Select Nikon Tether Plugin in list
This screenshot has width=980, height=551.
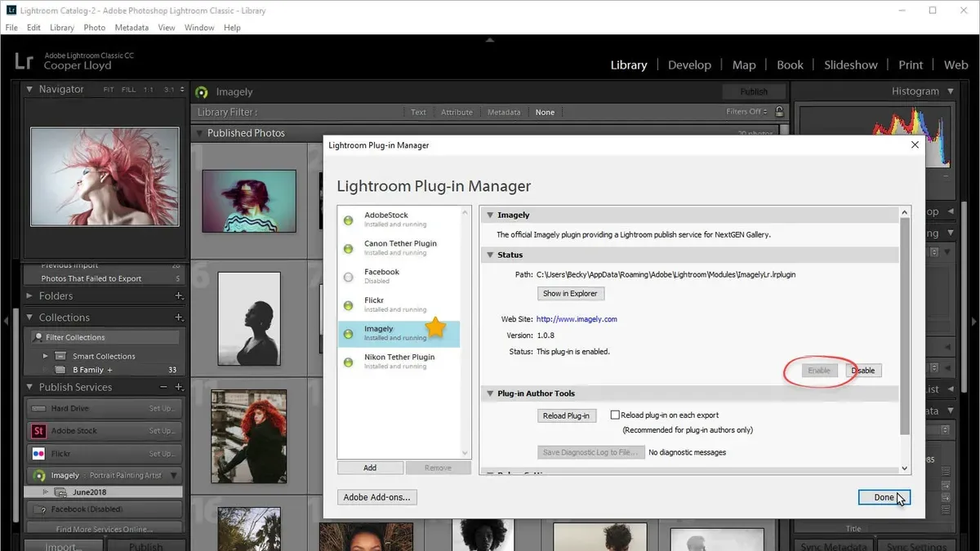click(x=399, y=362)
